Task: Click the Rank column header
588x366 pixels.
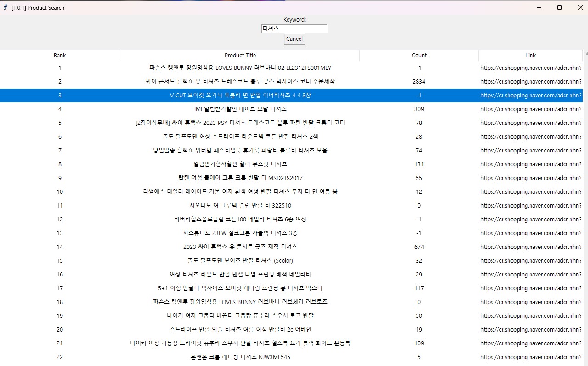Action: (x=60, y=56)
